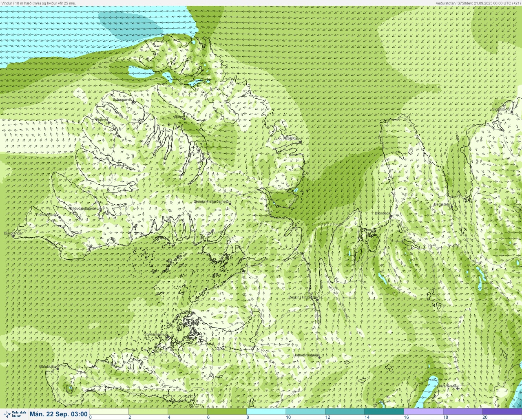Click the Veðurstofa Íslands logo
This screenshot has height=420, width=522.
click(x=14, y=414)
